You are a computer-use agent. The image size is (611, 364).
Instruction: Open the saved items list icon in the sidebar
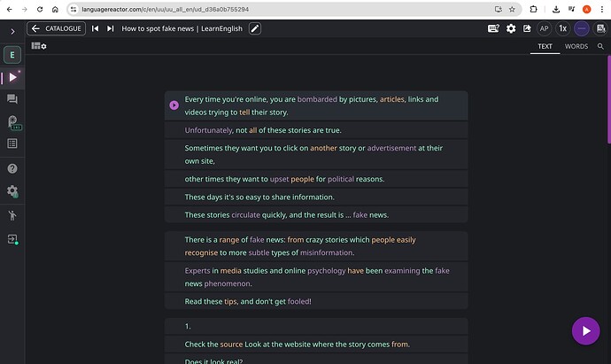12,143
